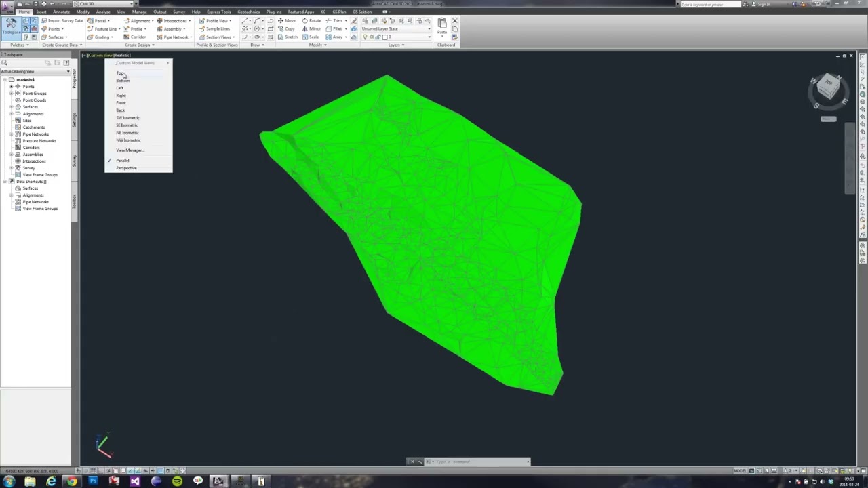Select Perspective projection option
This screenshot has height=488, width=868.
click(126, 168)
